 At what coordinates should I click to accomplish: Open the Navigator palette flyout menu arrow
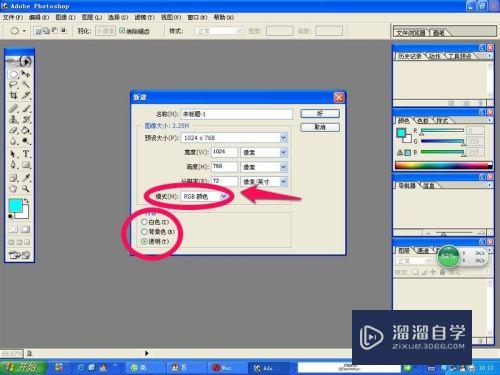click(x=490, y=185)
